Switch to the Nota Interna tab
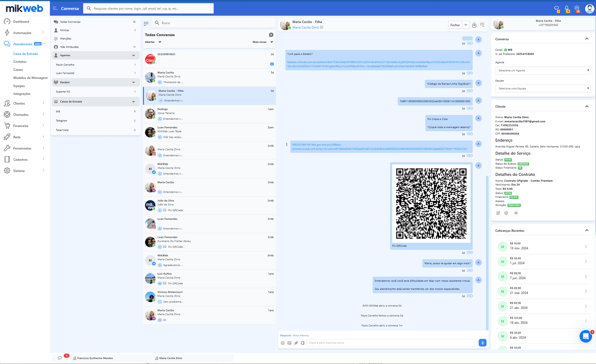This screenshot has width=596, height=364. (301, 335)
